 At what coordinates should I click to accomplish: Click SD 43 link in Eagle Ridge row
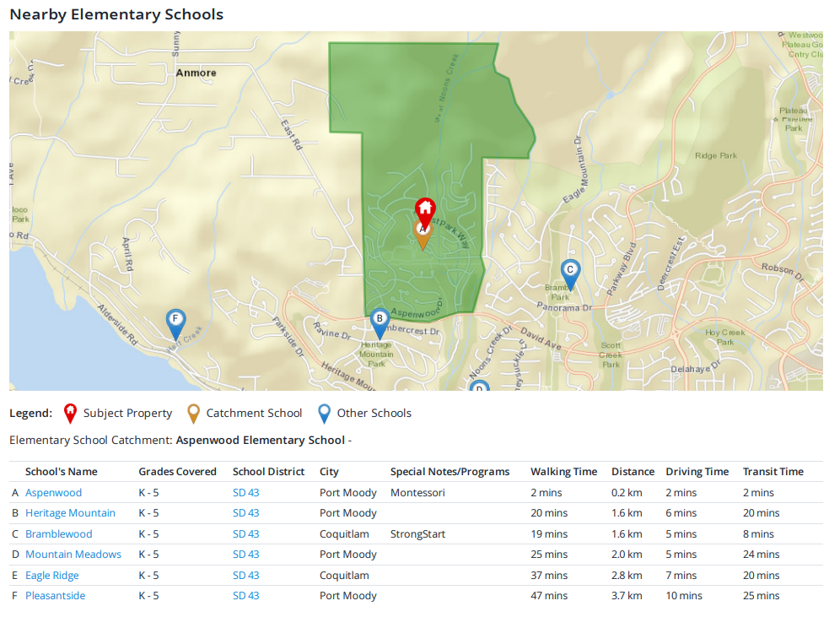[246, 575]
